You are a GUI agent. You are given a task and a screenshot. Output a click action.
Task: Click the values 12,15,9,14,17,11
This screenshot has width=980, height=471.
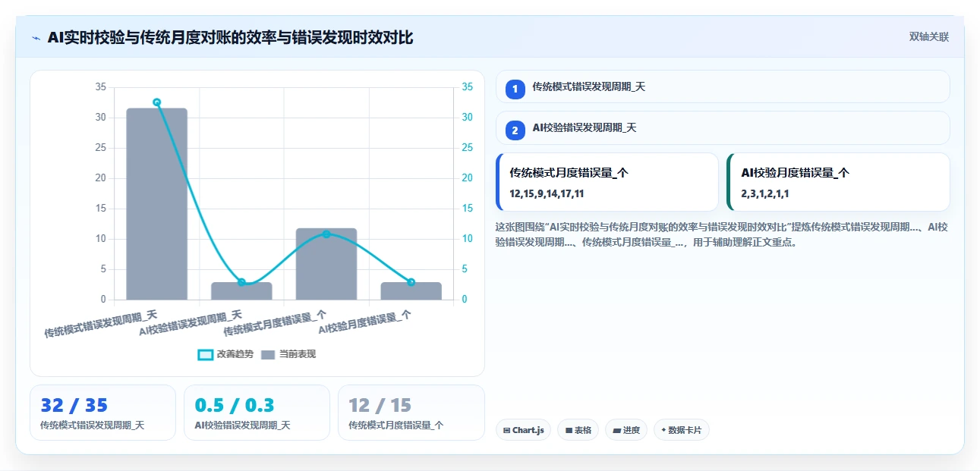click(547, 193)
